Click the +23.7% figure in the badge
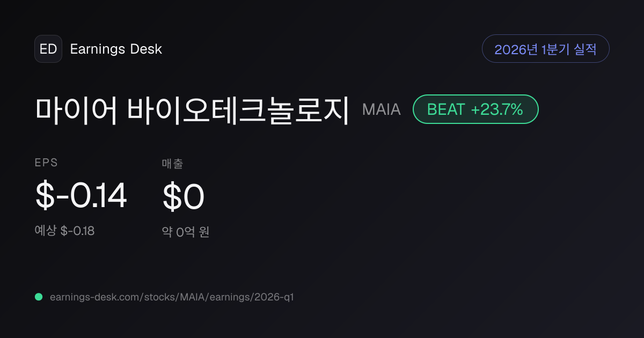644x338 pixels. (497, 109)
